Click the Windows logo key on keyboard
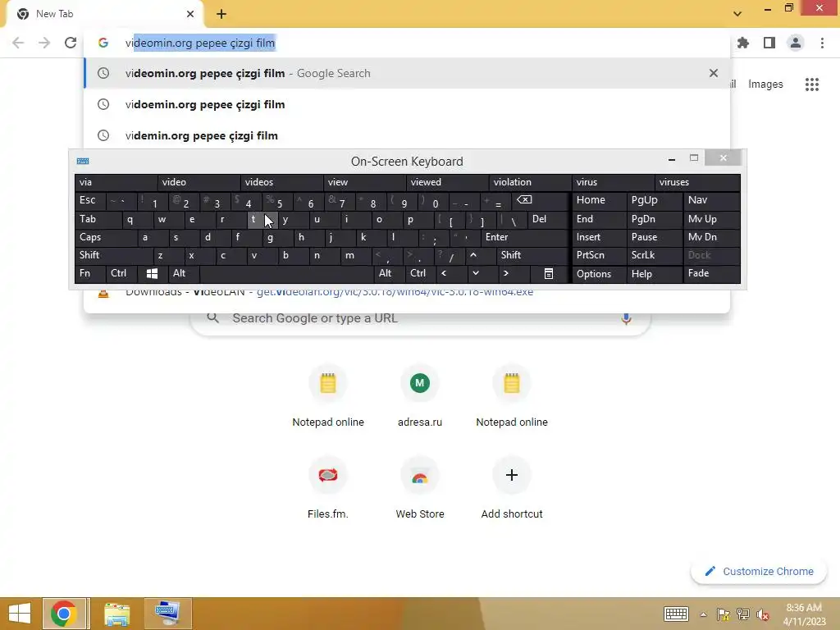Image resolution: width=840 pixels, height=630 pixels. click(152, 274)
